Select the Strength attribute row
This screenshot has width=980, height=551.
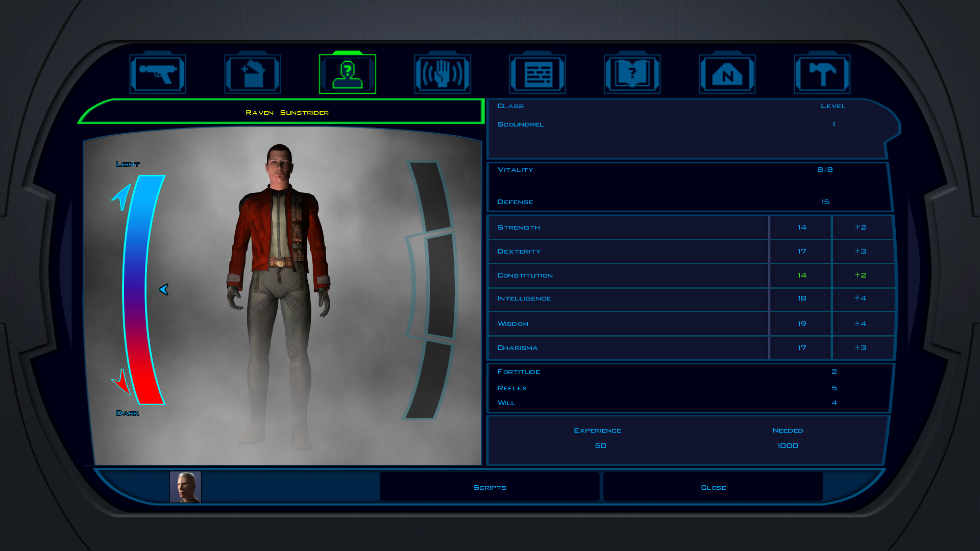[x=691, y=228]
